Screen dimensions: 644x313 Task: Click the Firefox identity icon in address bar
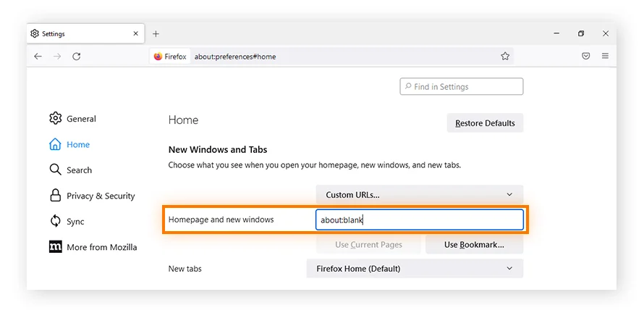(x=170, y=57)
